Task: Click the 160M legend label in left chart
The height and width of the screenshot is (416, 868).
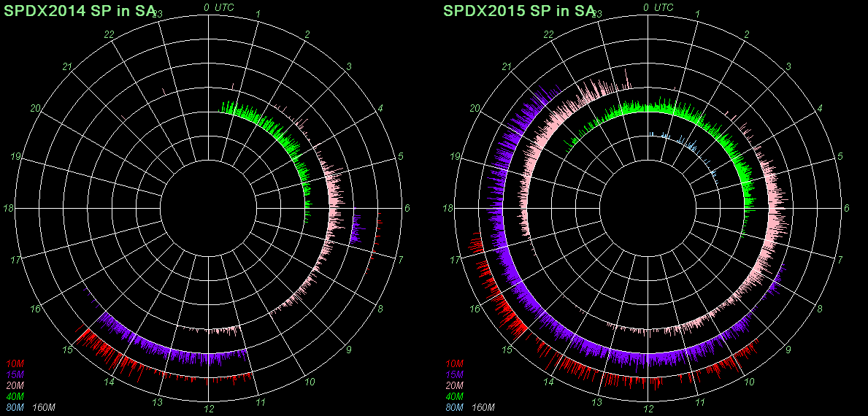Action: pos(45,407)
